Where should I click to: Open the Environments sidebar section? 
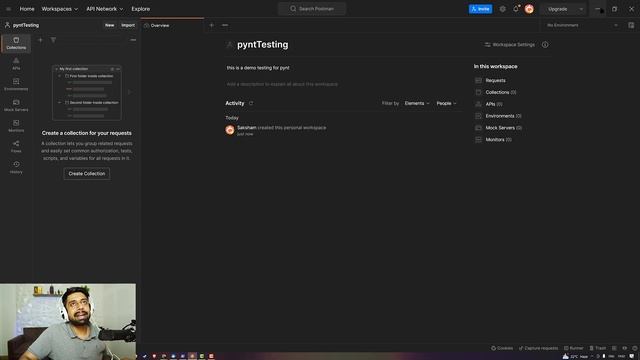[16, 84]
